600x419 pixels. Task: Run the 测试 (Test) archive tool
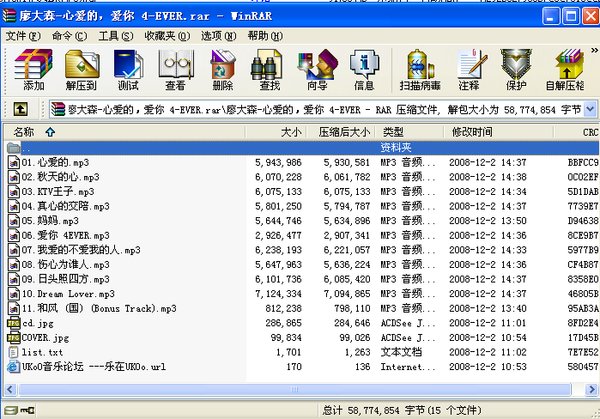pyautogui.click(x=128, y=70)
